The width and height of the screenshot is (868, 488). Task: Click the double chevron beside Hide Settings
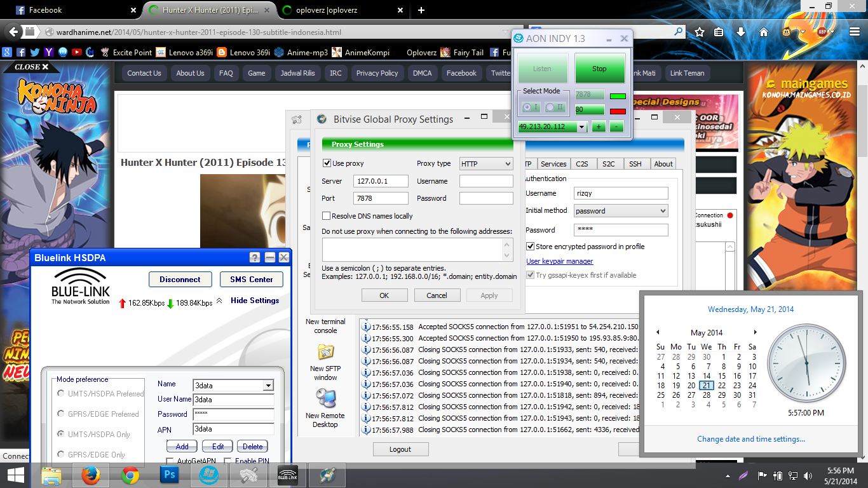click(x=220, y=301)
